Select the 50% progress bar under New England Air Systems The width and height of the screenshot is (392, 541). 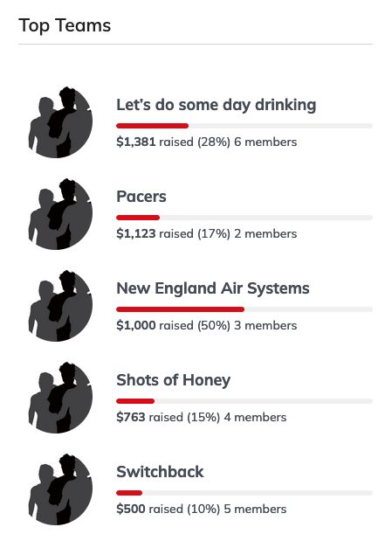point(244,309)
